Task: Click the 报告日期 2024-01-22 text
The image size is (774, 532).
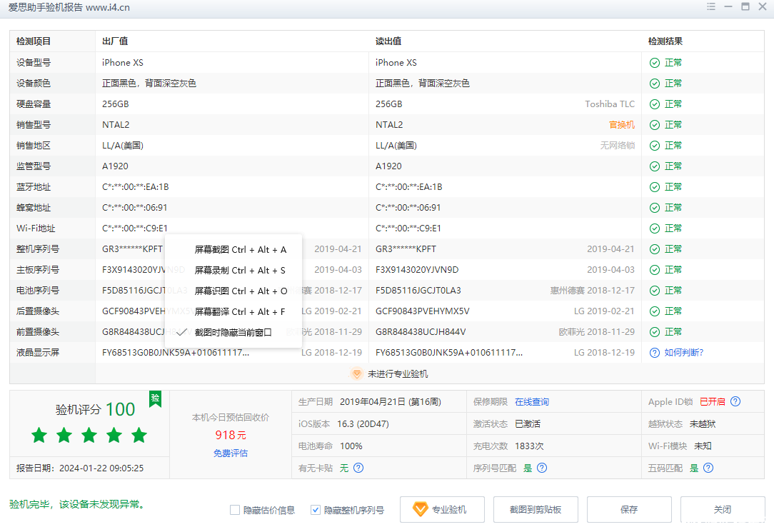Action: [80, 468]
